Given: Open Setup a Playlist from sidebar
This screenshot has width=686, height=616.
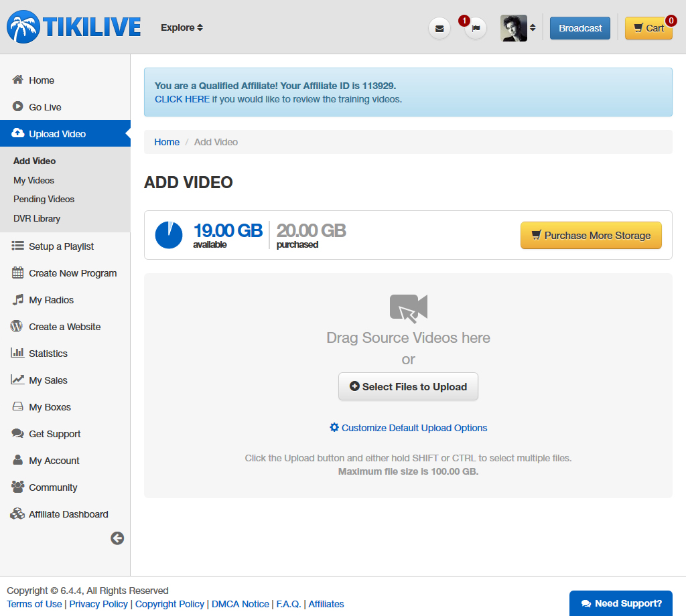Looking at the screenshot, I should pyautogui.click(x=61, y=246).
